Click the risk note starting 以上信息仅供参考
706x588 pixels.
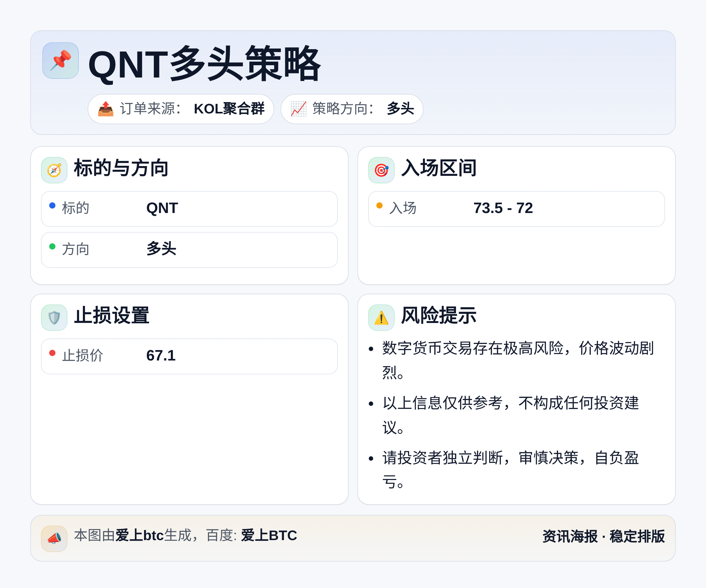pos(510,415)
